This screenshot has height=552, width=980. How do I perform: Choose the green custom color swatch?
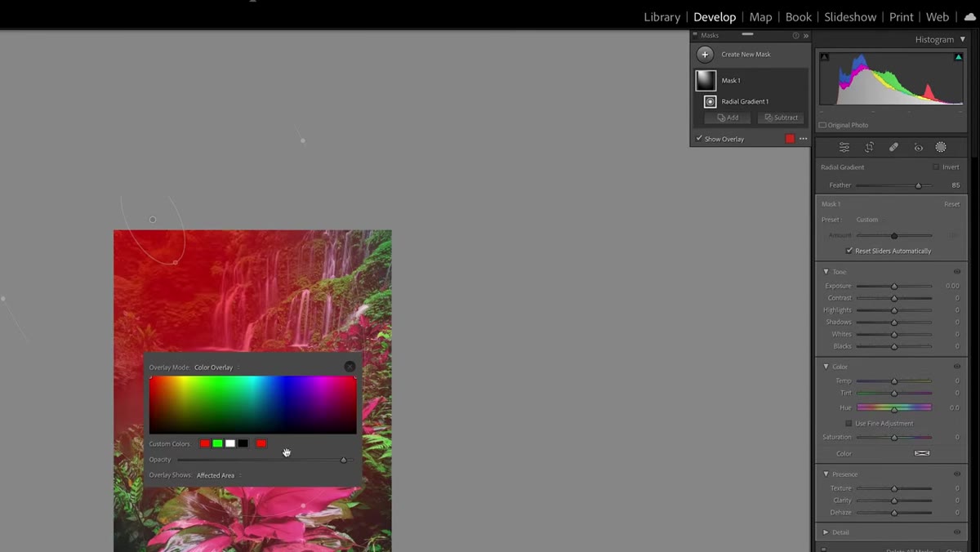click(x=217, y=443)
